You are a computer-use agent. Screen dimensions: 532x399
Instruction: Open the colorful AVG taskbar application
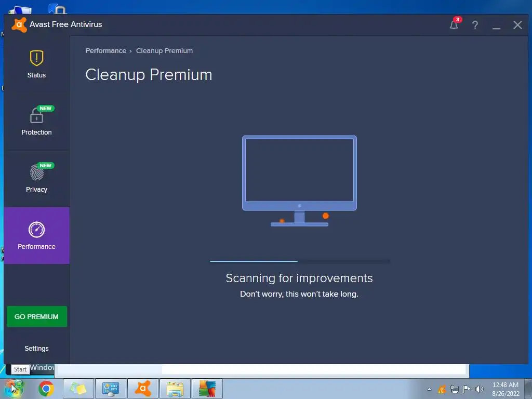coord(207,389)
